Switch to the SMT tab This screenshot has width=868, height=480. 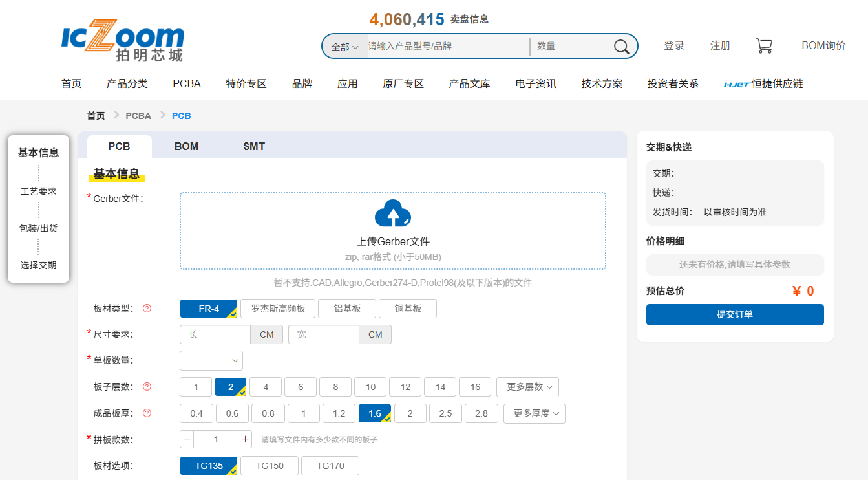pyautogui.click(x=254, y=146)
